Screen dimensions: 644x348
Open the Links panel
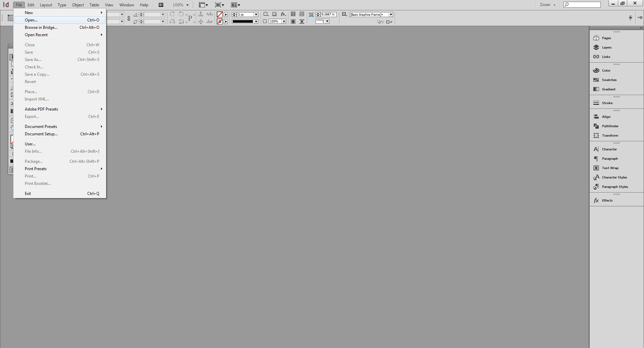coord(601,57)
